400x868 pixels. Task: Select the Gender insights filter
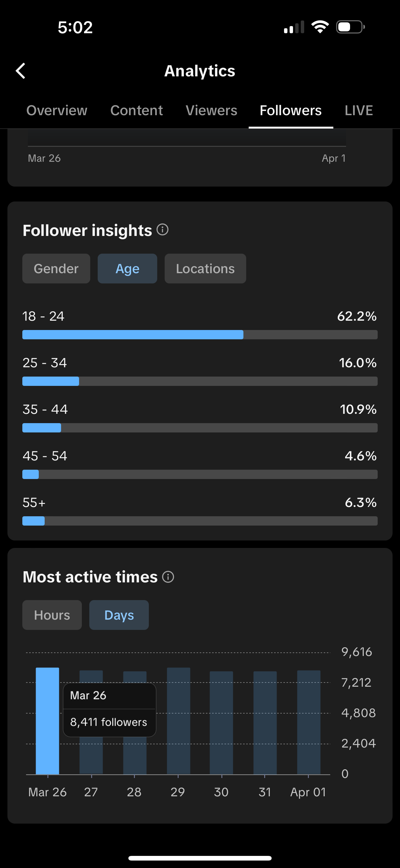(56, 269)
